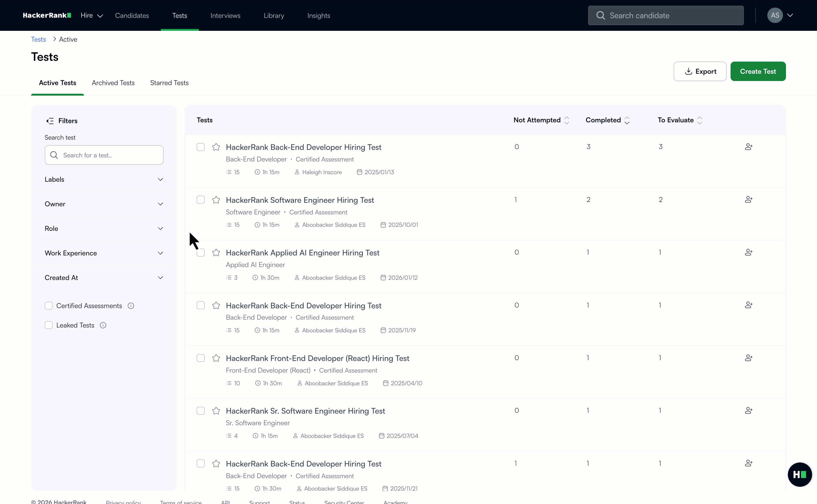Viewport: 817px width, 504px height.
Task: Invite candidates to the Software Engineer Hiring Test
Action: 748,199
